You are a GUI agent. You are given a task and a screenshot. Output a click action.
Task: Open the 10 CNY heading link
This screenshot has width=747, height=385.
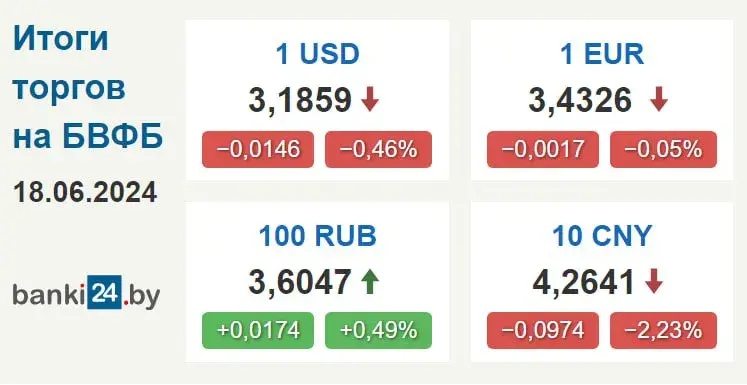point(602,235)
